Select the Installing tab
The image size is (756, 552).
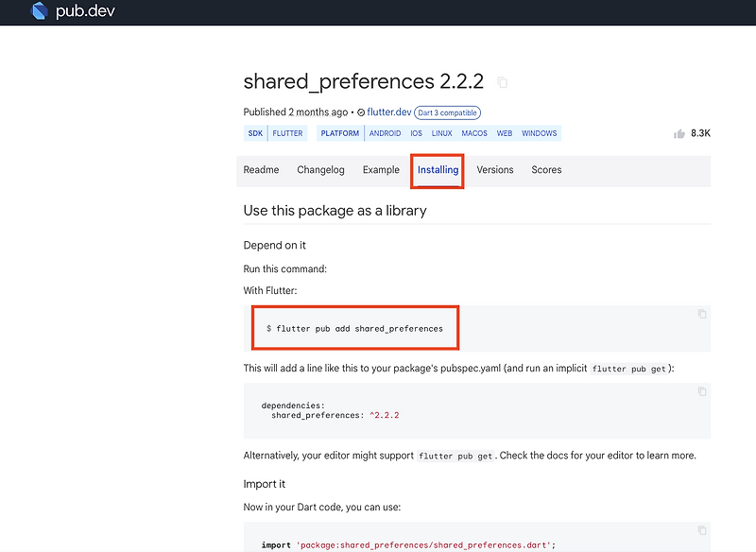(437, 170)
